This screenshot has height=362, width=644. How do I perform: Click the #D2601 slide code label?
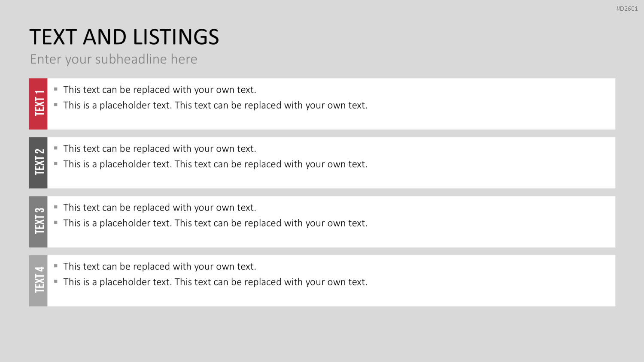[627, 9]
